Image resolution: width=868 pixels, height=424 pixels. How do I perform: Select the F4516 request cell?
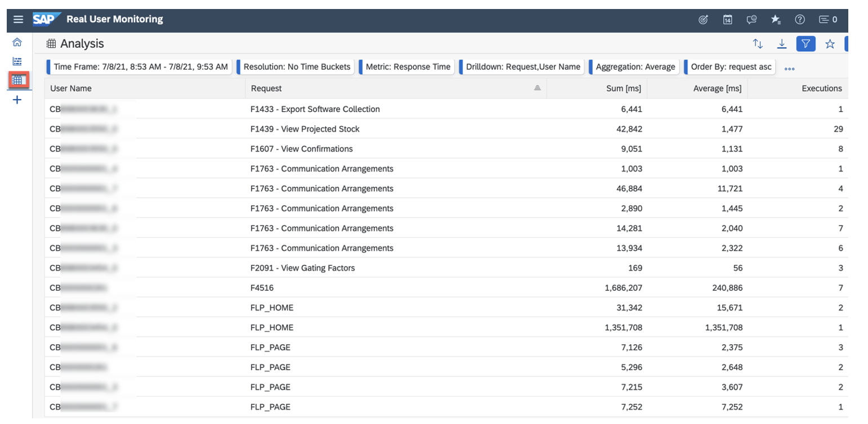(x=396, y=288)
